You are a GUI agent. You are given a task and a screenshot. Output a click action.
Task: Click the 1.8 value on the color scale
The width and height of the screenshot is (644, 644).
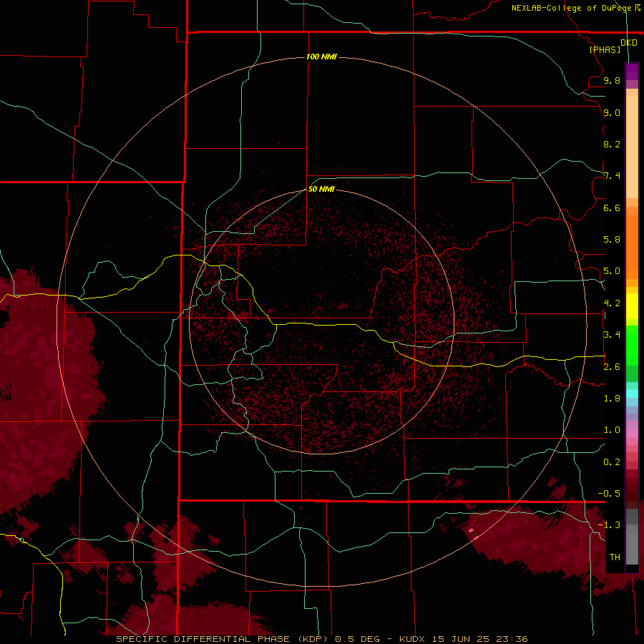tap(612, 398)
